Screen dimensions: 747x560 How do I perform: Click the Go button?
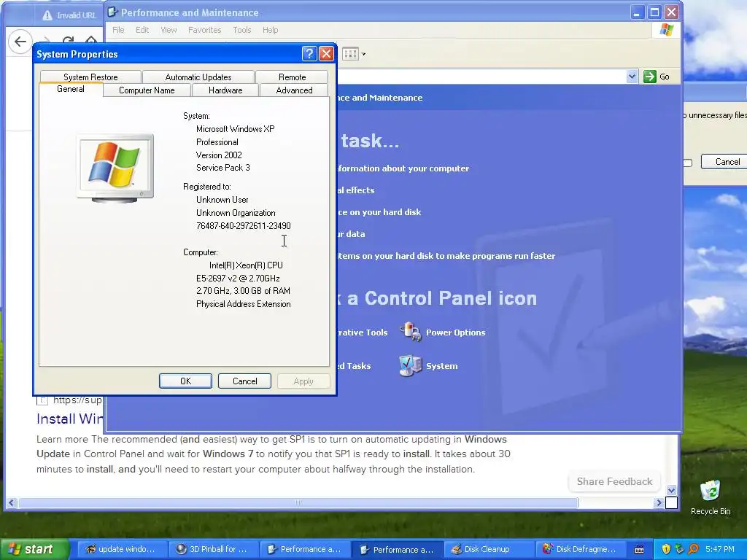coord(657,76)
